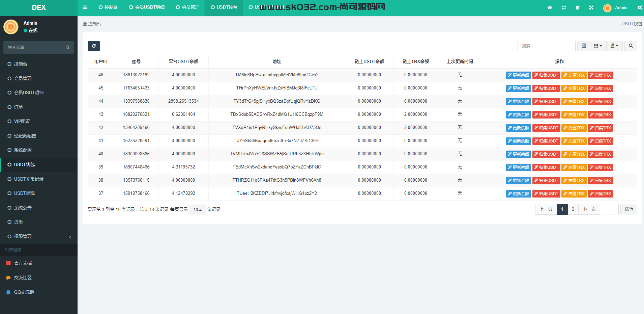Expand the 权限管理 sidebar menu
Viewport: 644px width, 314px height.
coord(39,236)
